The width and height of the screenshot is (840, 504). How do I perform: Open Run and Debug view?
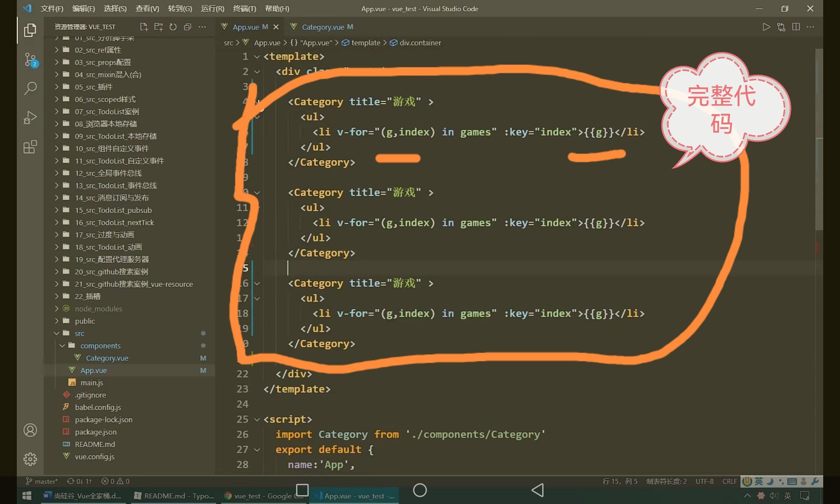tap(30, 118)
